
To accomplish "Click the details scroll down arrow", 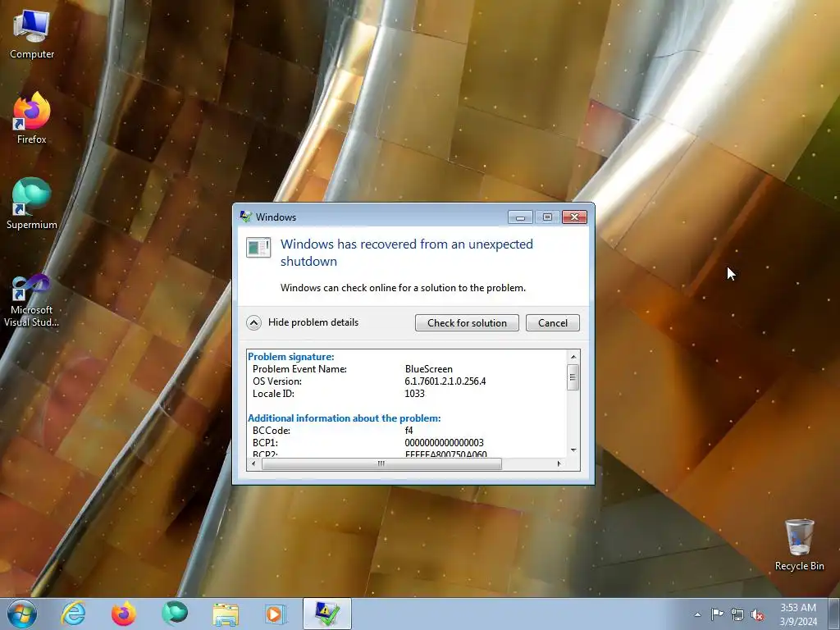I will point(573,450).
